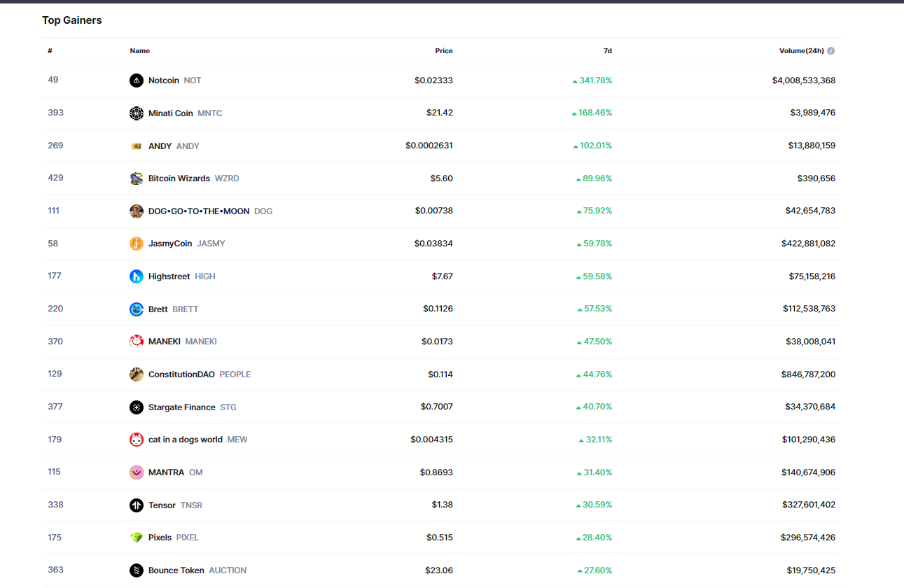Click the MANTRA pink logo icon
904x588 pixels.
[137, 472]
